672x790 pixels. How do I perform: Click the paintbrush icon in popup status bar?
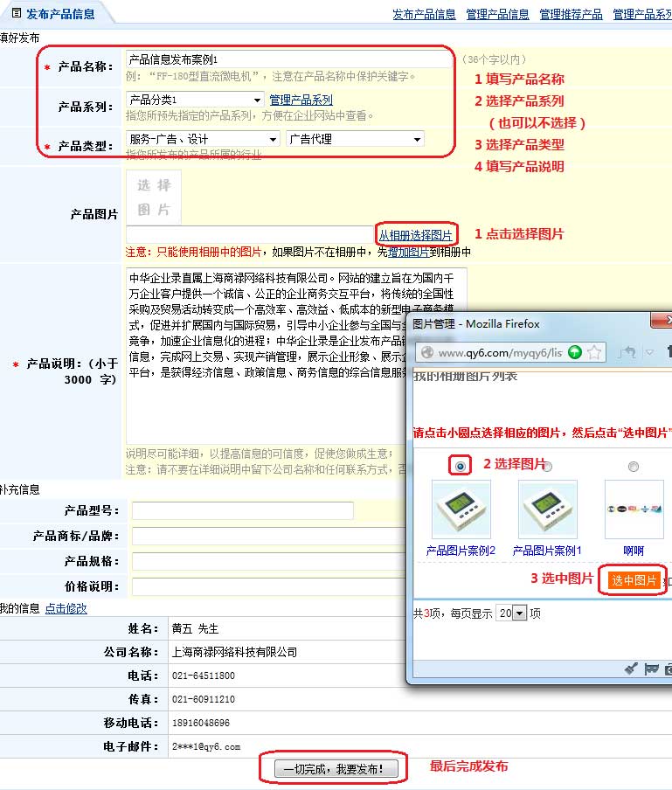[631, 669]
